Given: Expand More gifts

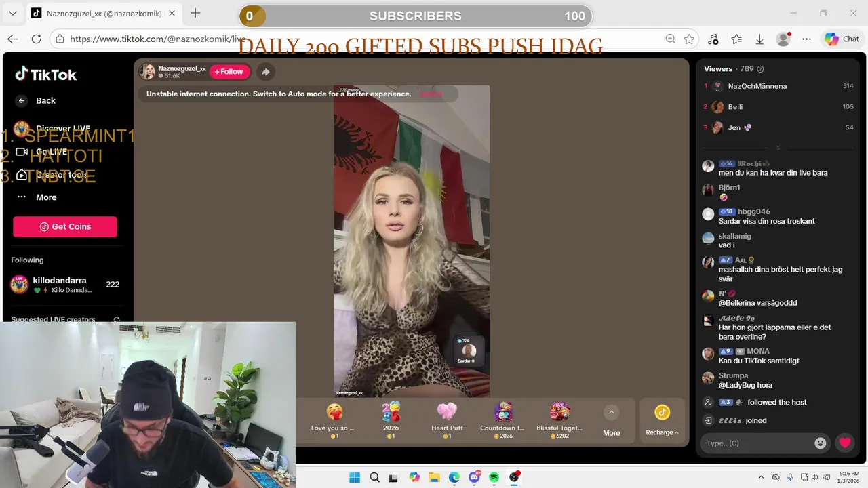Looking at the screenshot, I should click(611, 421).
